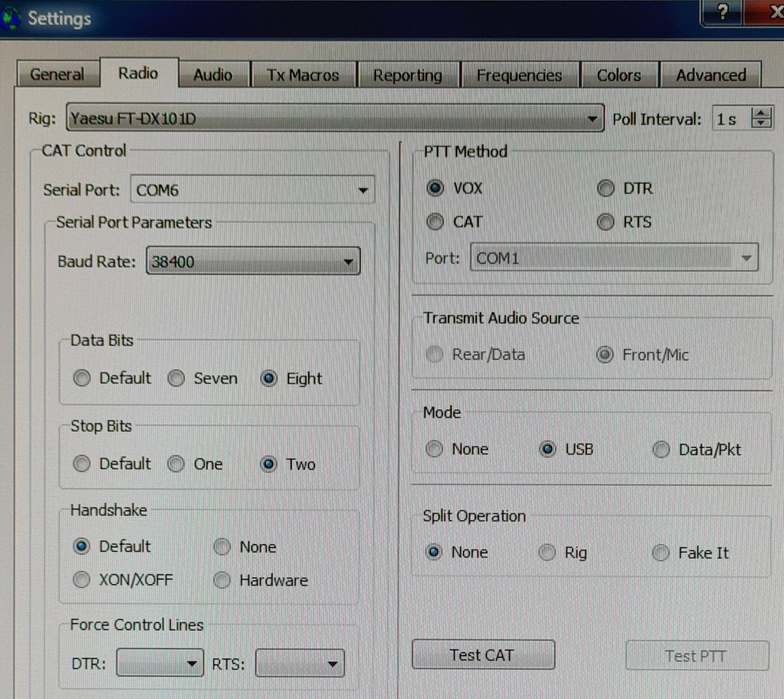The image size is (784, 699).
Task: Open the Force Control Lines RTS dropdown
Action: (300, 664)
